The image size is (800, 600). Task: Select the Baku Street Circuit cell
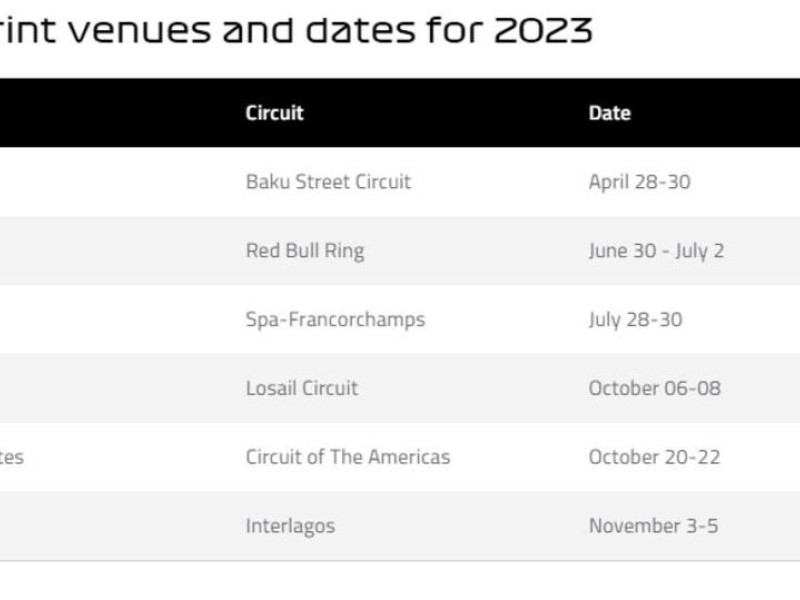[328, 182]
